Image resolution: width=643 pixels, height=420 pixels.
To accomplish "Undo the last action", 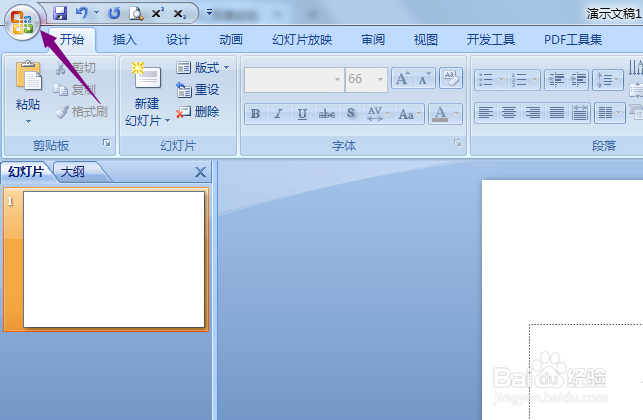I will tap(82, 14).
